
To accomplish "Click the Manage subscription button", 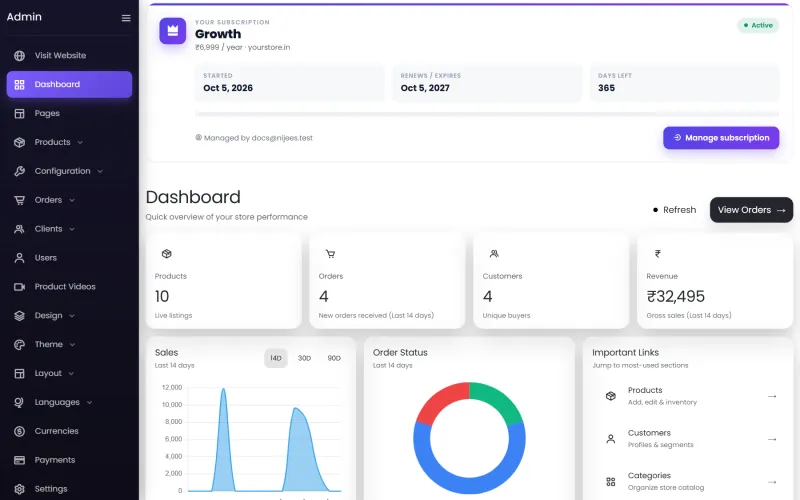I will coord(721,138).
